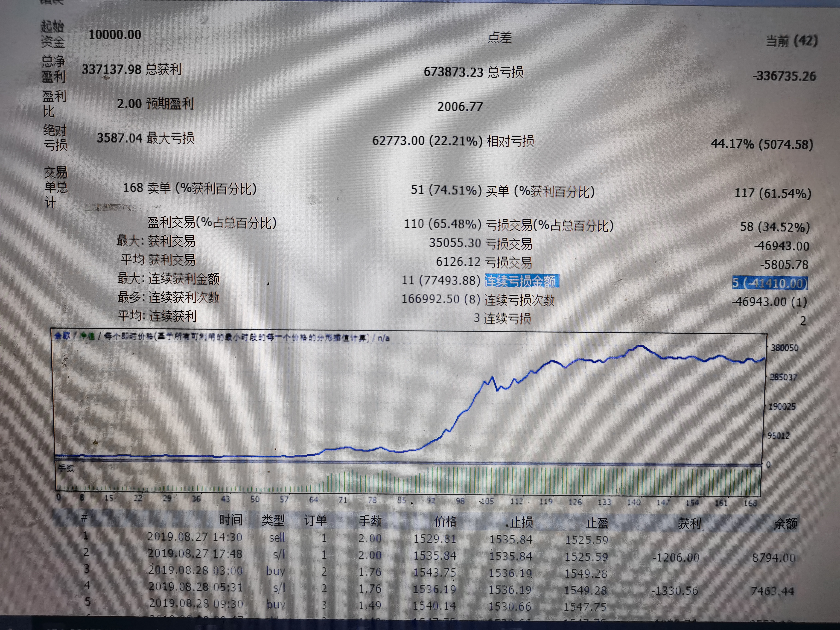Select profit value -1206.00 in row 2
Viewport: 840px width, 630px height.
676,557
